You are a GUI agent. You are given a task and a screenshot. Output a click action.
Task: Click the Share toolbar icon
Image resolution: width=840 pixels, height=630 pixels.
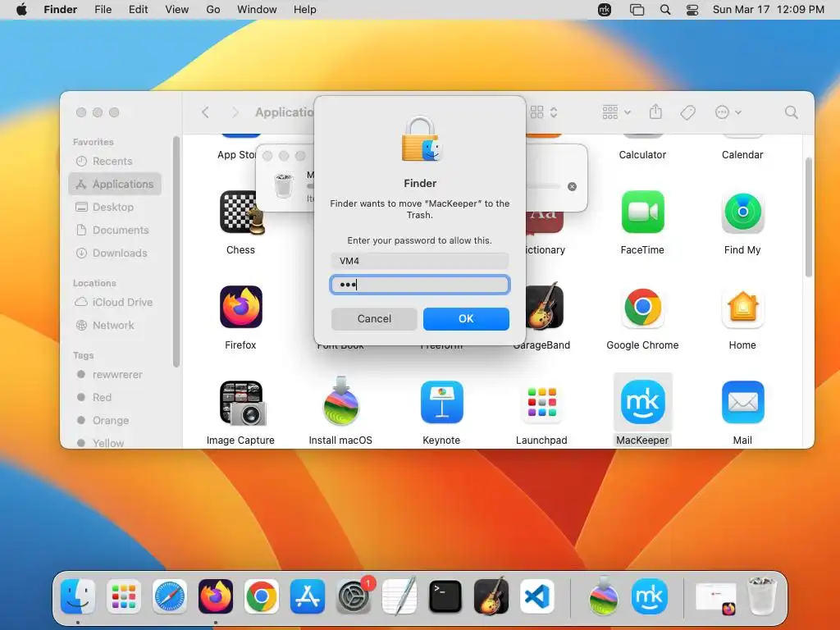pyautogui.click(x=655, y=112)
